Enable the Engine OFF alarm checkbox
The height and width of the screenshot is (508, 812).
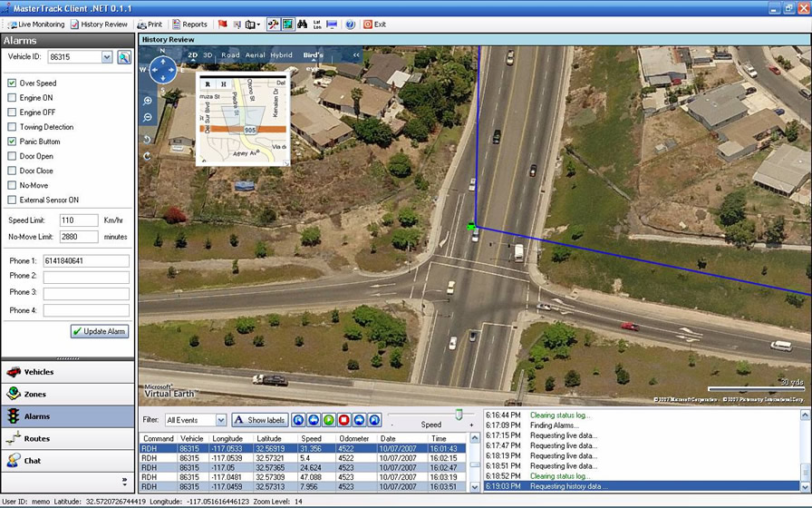(x=12, y=112)
